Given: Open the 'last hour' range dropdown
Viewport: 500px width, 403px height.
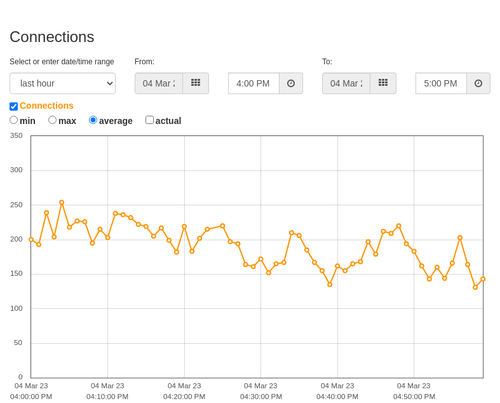Looking at the screenshot, I should [x=63, y=83].
